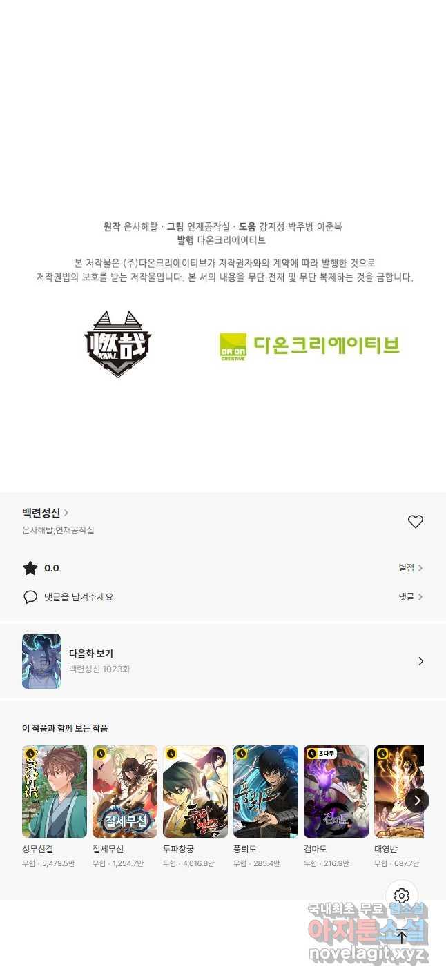Click the speech bubble comment icon
446x980 pixels.
(30, 597)
